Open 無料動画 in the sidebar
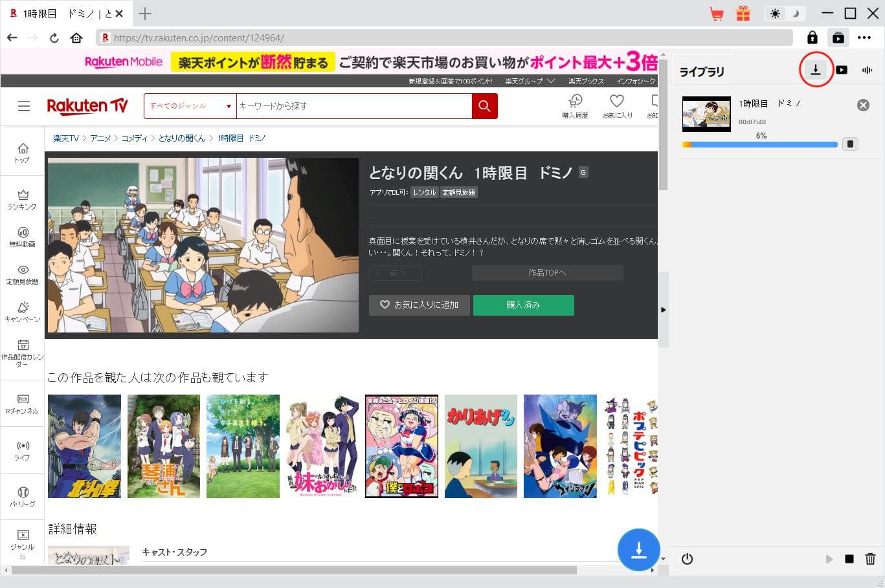 [x=23, y=237]
